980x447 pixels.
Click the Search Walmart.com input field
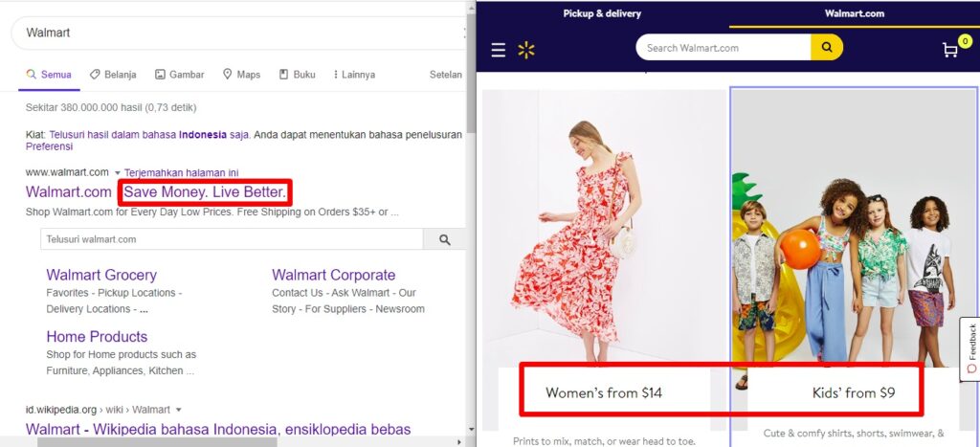click(724, 48)
